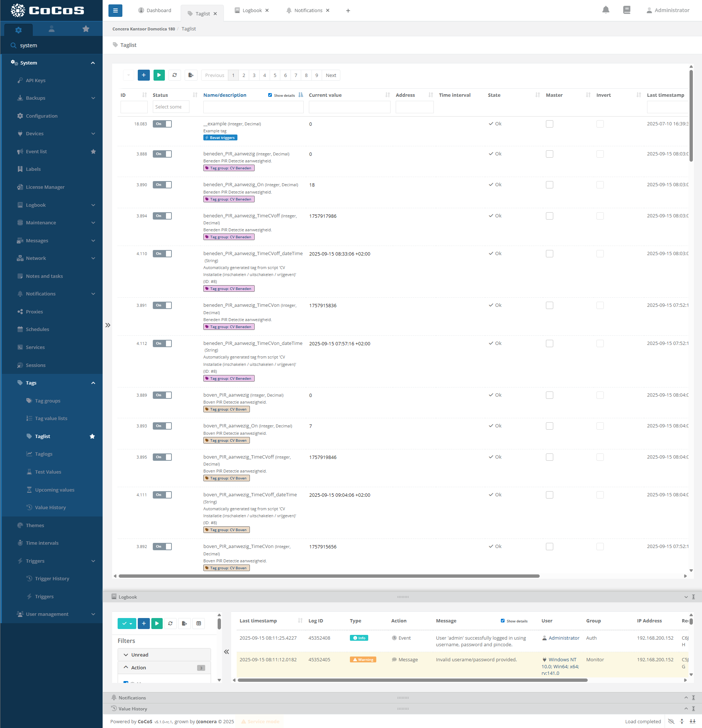
Task: Click the green play button in Taglist toolbar
Action: [x=159, y=75]
